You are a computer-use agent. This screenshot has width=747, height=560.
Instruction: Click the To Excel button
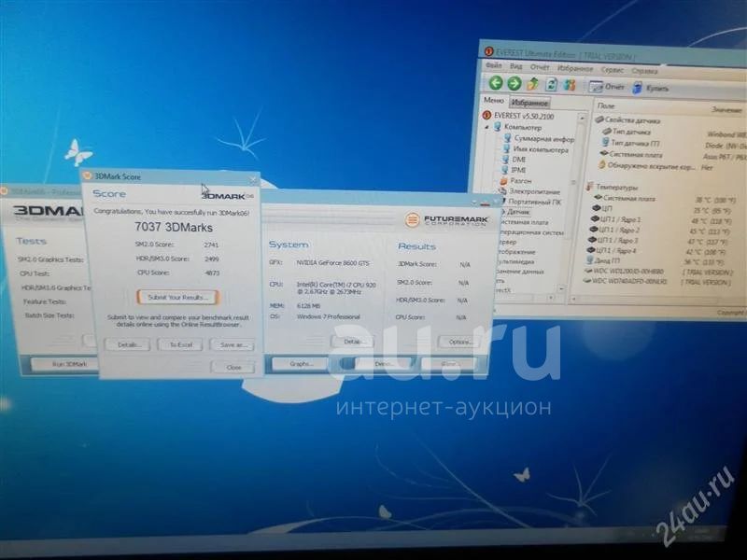pos(180,344)
